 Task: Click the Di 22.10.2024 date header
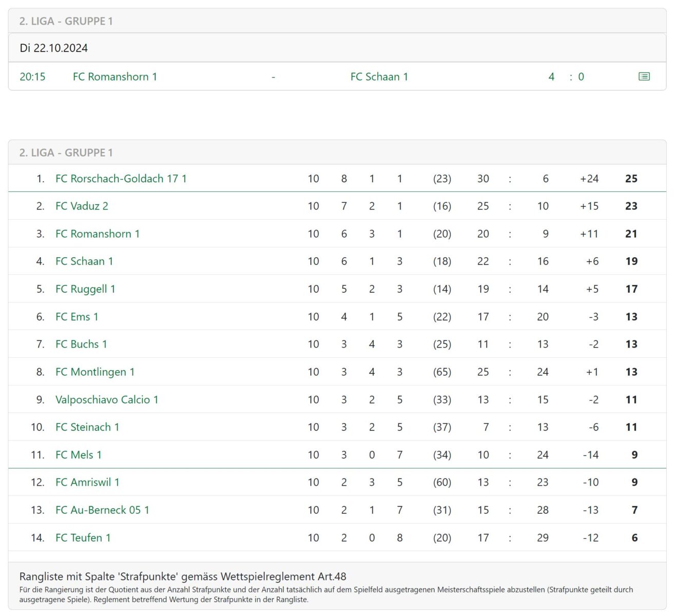pos(54,48)
